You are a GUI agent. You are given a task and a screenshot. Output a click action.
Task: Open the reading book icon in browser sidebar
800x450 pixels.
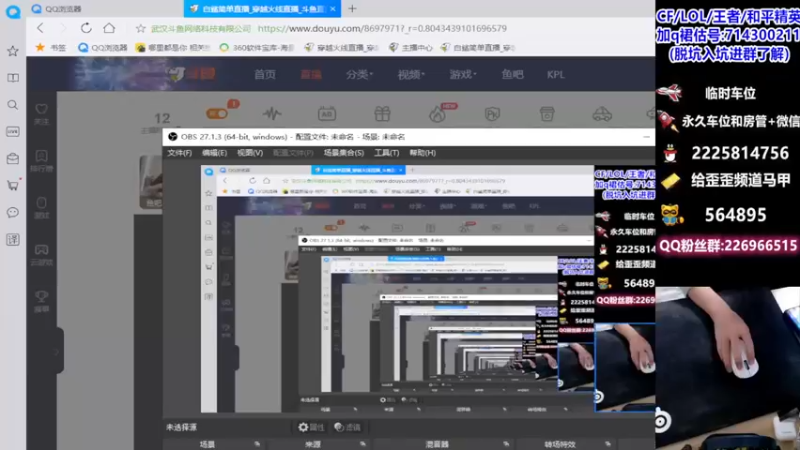point(13,78)
